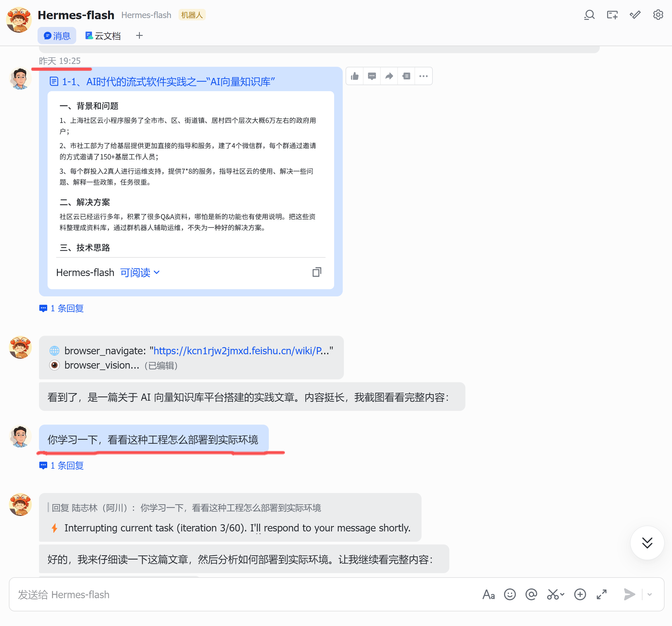The image size is (672, 626).
Task: Click the send message arrow
Action: point(629,594)
